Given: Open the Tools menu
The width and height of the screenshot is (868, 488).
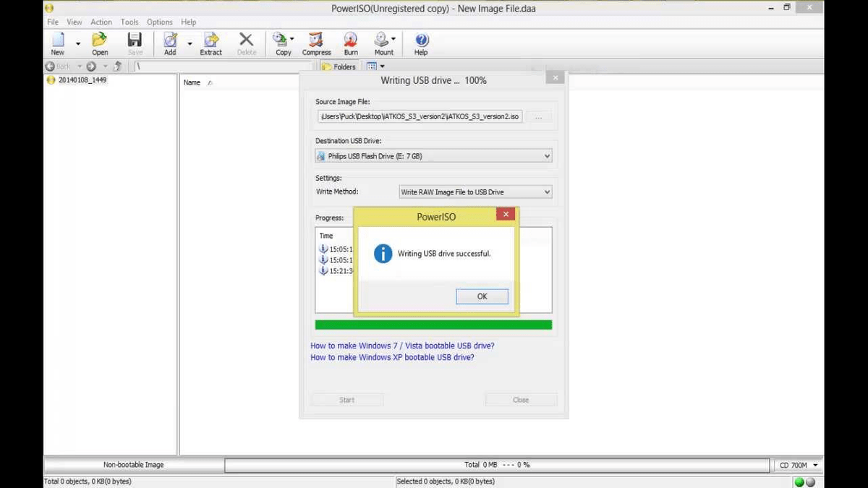Looking at the screenshot, I should pyautogui.click(x=129, y=22).
